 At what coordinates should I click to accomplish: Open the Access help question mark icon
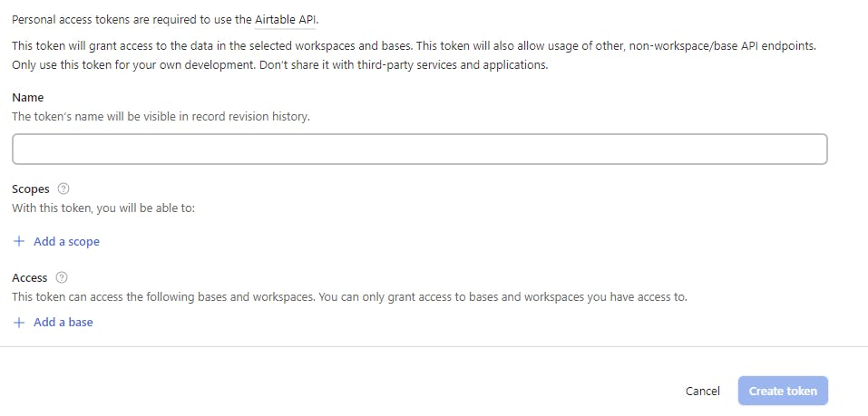[62, 277]
